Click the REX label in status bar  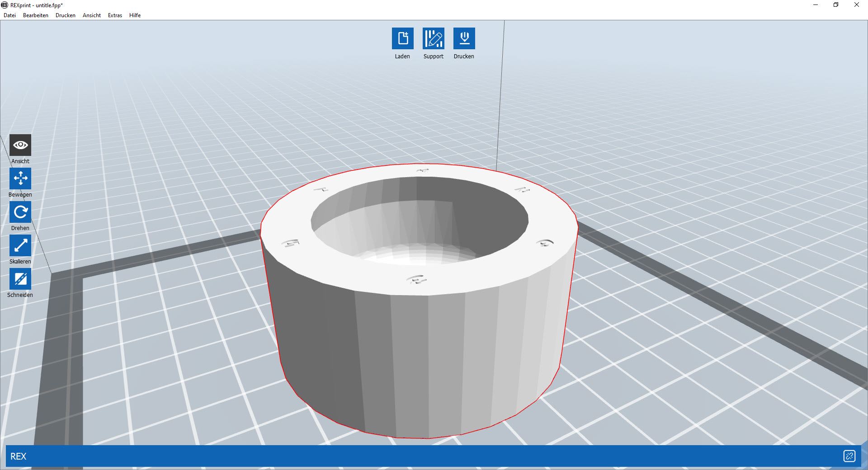[19, 456]
